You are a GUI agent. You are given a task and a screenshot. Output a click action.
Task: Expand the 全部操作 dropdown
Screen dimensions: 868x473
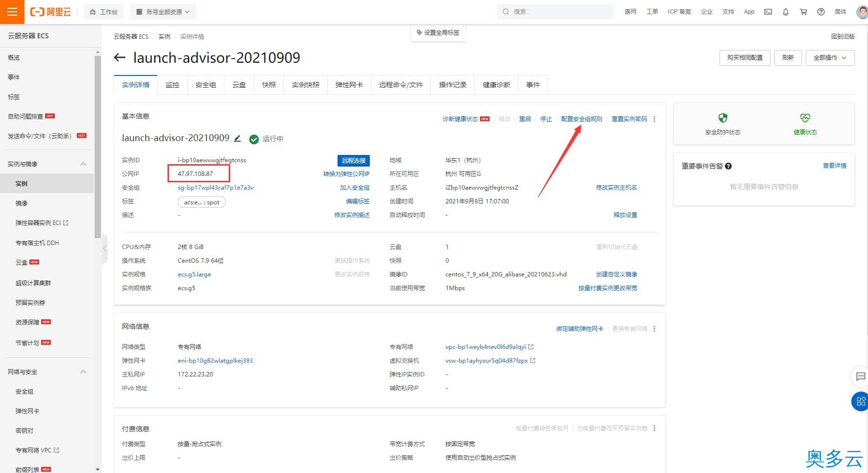[830, 58]
